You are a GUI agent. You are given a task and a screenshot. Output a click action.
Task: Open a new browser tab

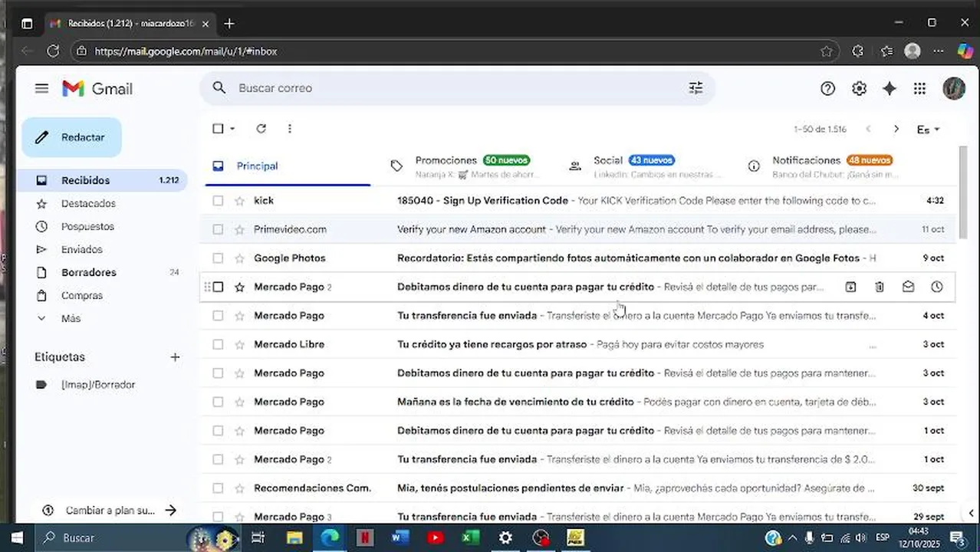point(229,24)
